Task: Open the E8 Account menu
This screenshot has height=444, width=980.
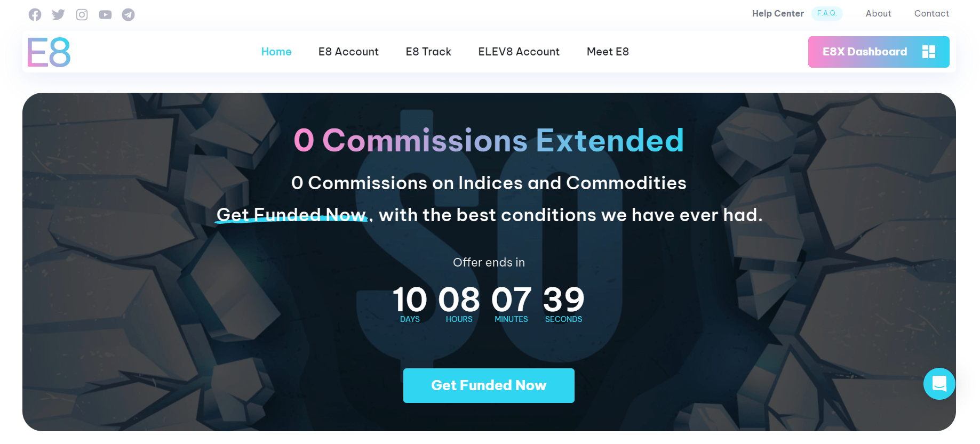Action: tap(348, 52)
